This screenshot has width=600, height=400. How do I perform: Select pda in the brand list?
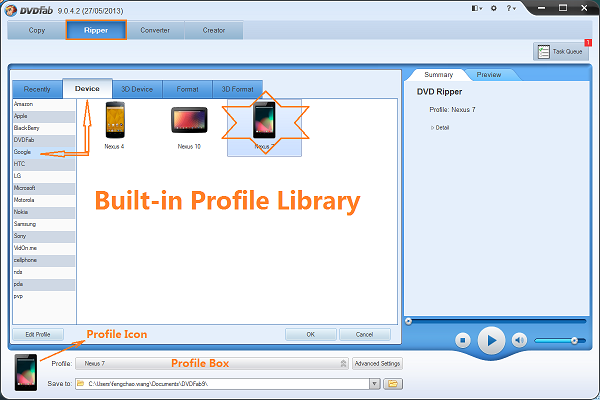44,284
